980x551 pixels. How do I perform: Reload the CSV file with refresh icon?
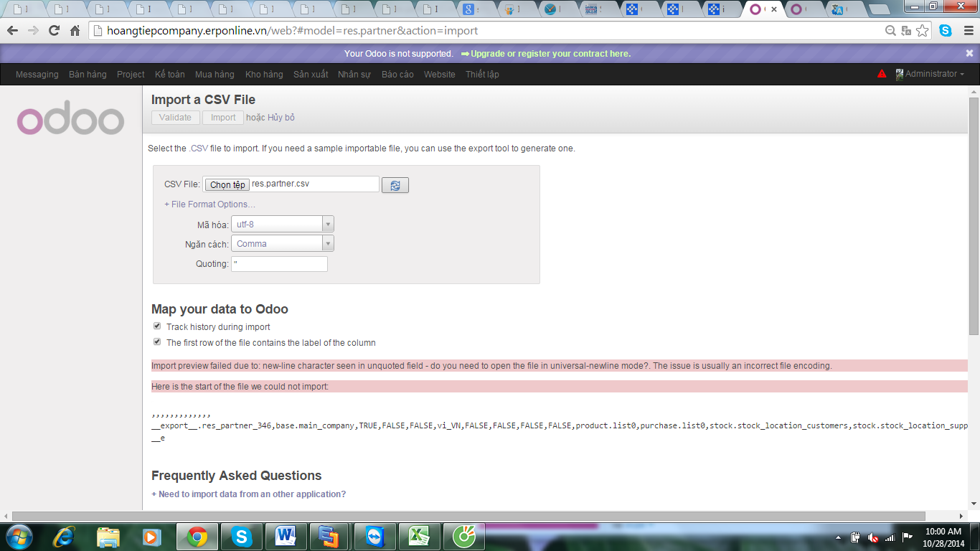tap(395, 185)
